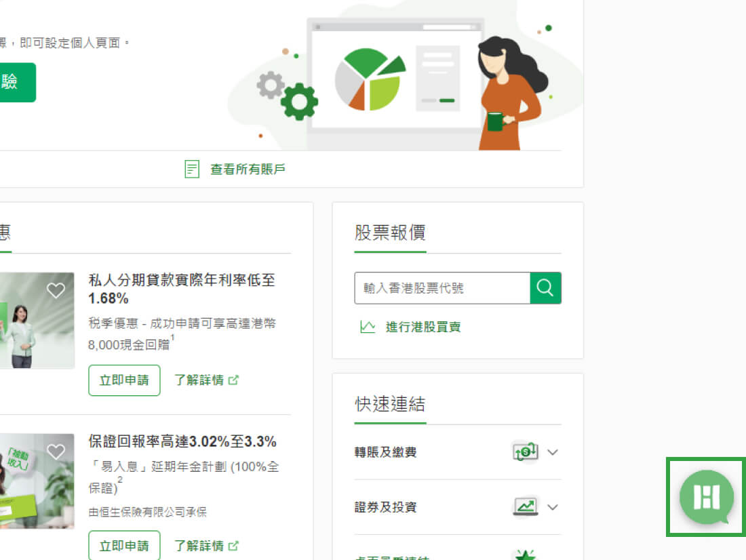
Task: Click the 證券及投資 chart laptop icon
Action: click(525, 506)
